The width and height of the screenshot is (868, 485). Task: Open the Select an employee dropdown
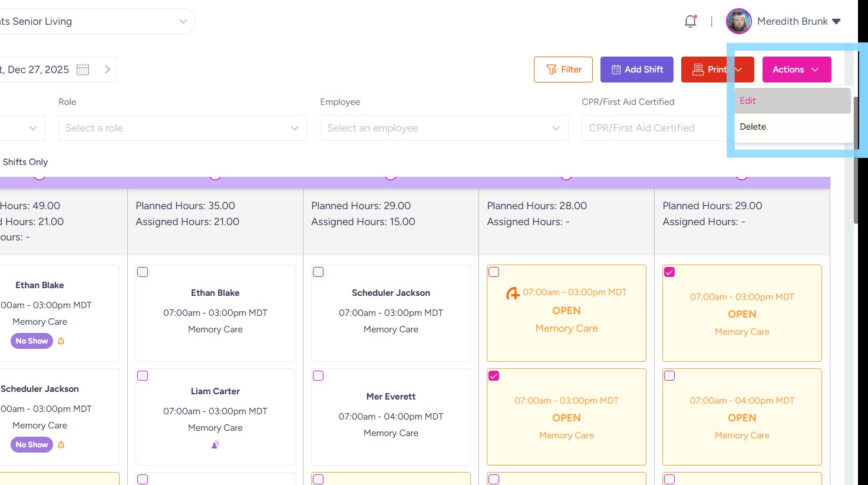pyautogui.click(x=444, y=128)
